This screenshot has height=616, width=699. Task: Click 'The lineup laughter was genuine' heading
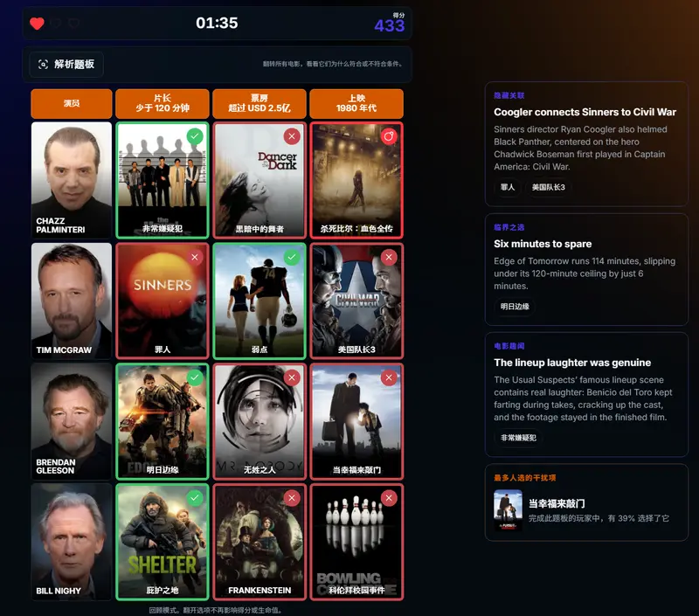[x=572, y=363]
